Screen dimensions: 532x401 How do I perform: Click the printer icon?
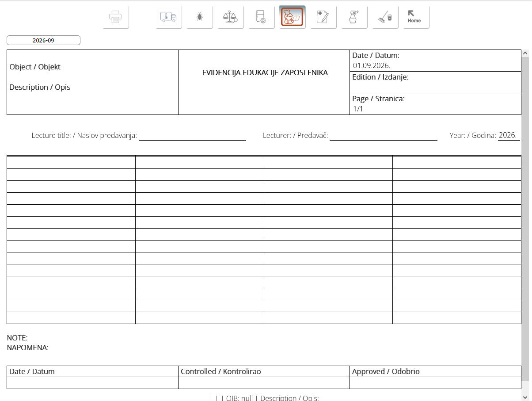pos(116,17)
